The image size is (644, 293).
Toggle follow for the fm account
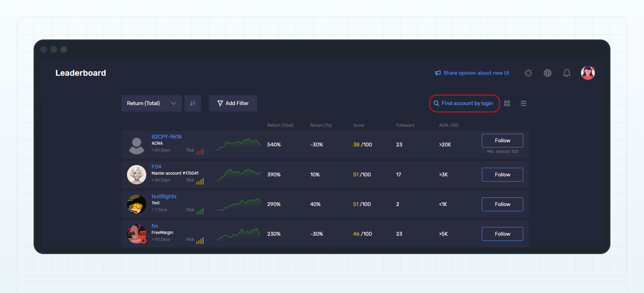[x=502, y=234]
